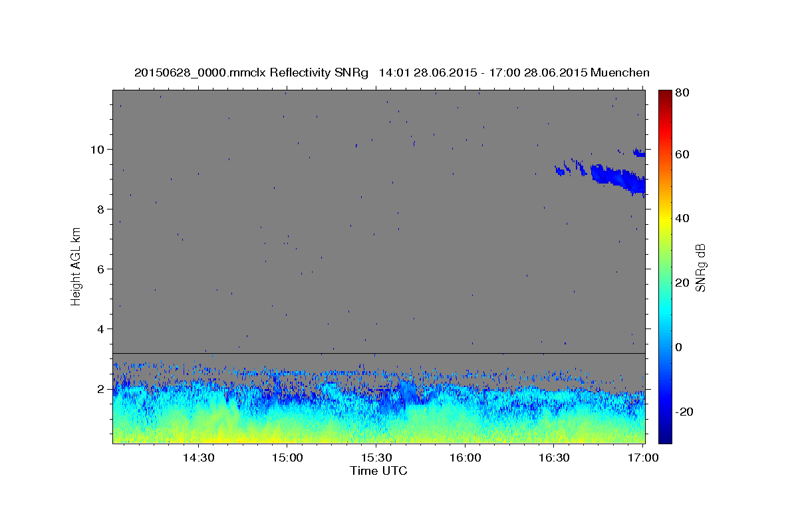798x532 pixels.
Task: Click the 15:00 time tick label
Action: tap(287, 458)
